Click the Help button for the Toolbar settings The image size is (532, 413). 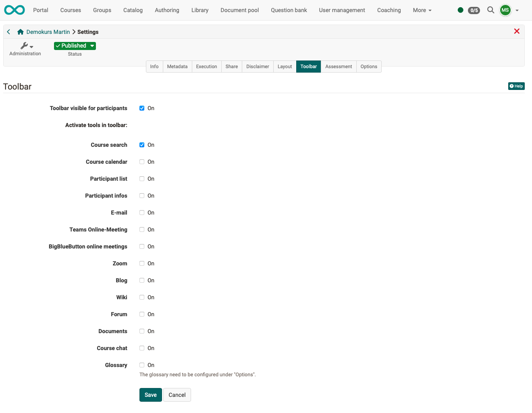(x=516, y=86)
